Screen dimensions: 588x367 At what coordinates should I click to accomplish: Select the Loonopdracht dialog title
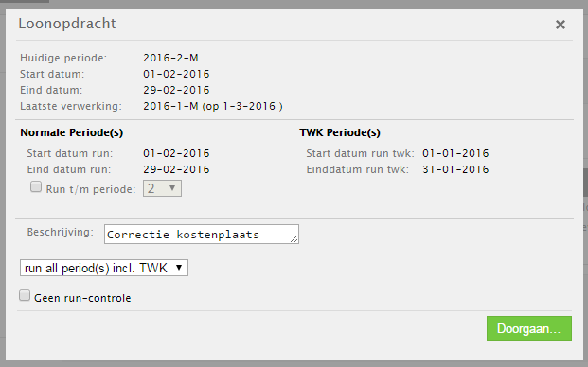tap(67, 24)
